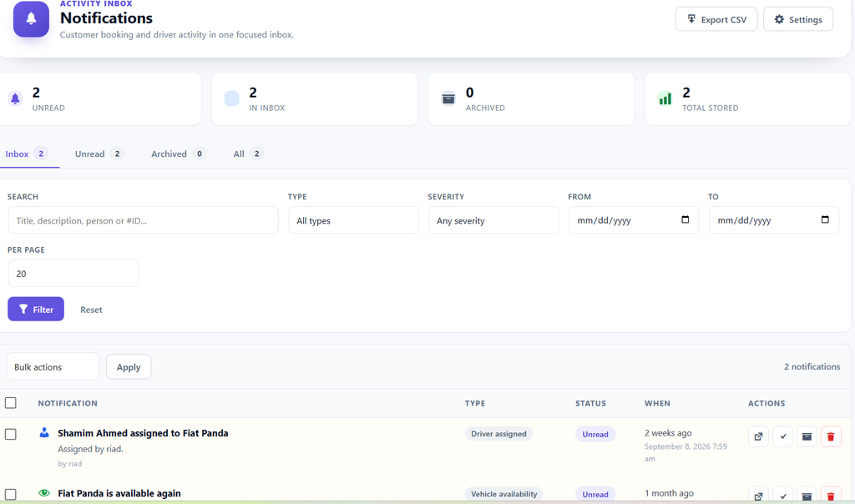Click the 'Vehicle availability' type badge

503,494
